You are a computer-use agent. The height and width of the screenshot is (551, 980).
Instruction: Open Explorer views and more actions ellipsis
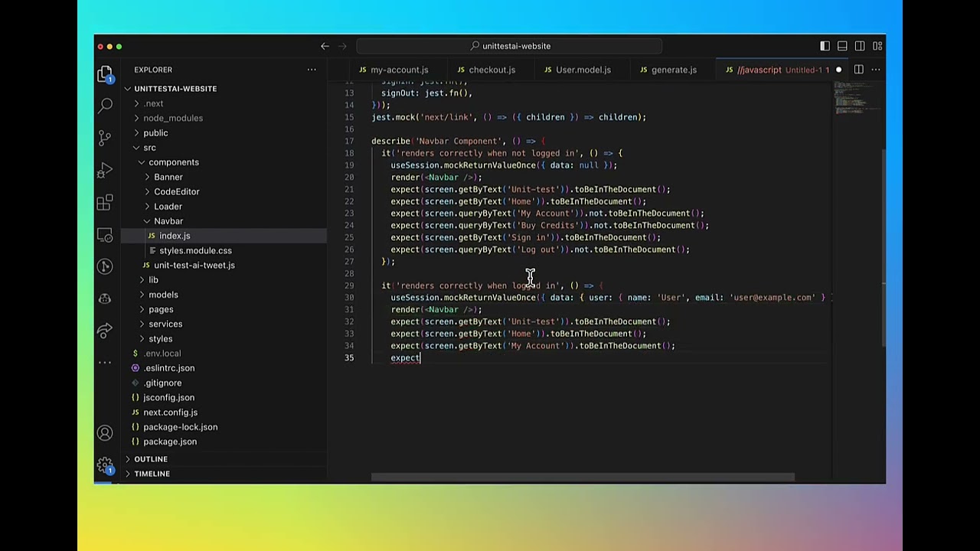point(312,70)
